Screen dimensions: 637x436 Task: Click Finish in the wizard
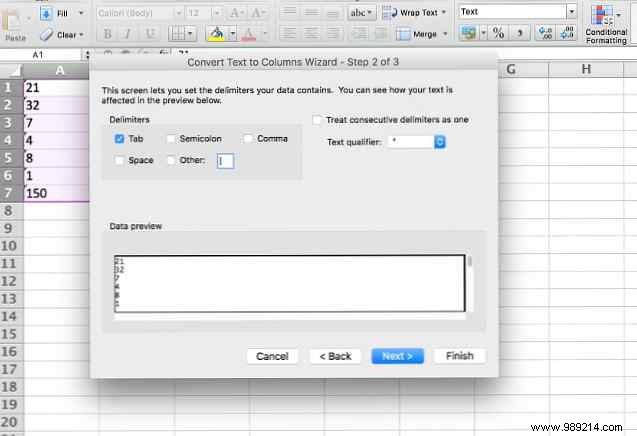tap(459, 356)
